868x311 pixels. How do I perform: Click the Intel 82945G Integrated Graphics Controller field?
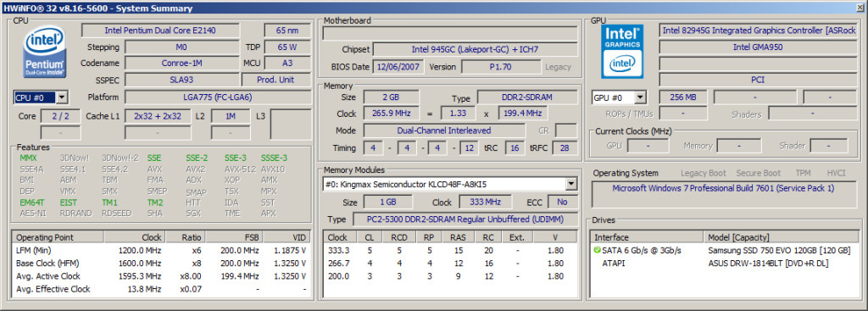pyautogui.click(x=758, y=31)
